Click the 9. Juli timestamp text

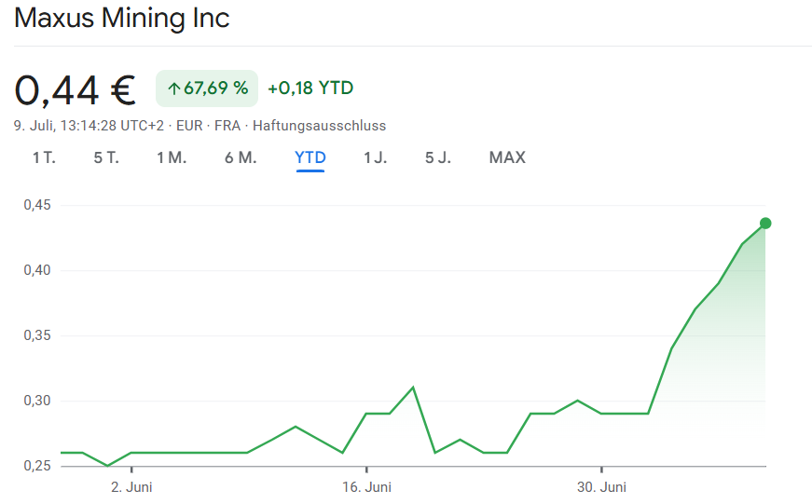pos(89,126)
